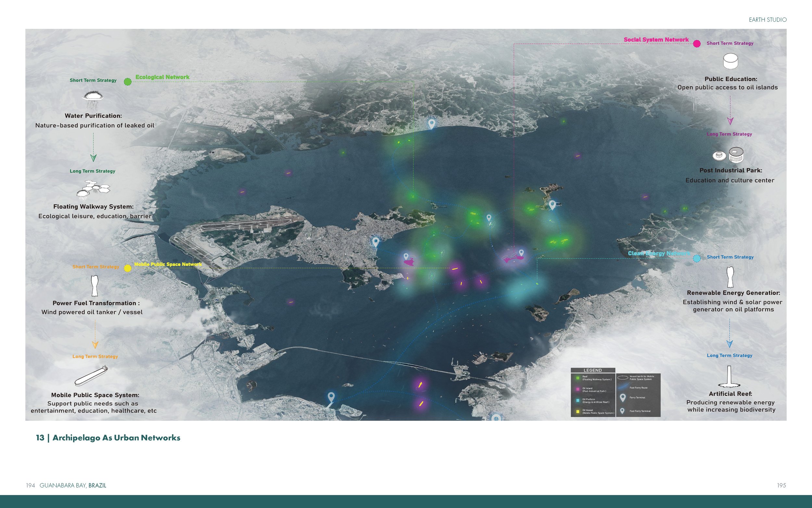Viewport: 812px width, 508px height.
Task: Click the Foot Ferry Terminal pin in legend
Action: coord(622,411)
